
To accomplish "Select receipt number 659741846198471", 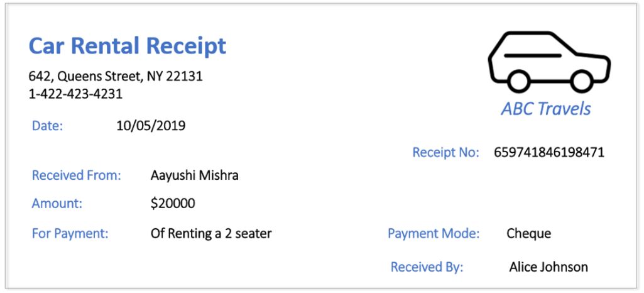I will click(x=549, y=152).
